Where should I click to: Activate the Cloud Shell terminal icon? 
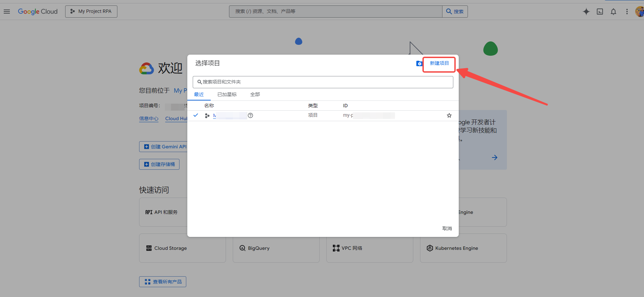point(600,12)
